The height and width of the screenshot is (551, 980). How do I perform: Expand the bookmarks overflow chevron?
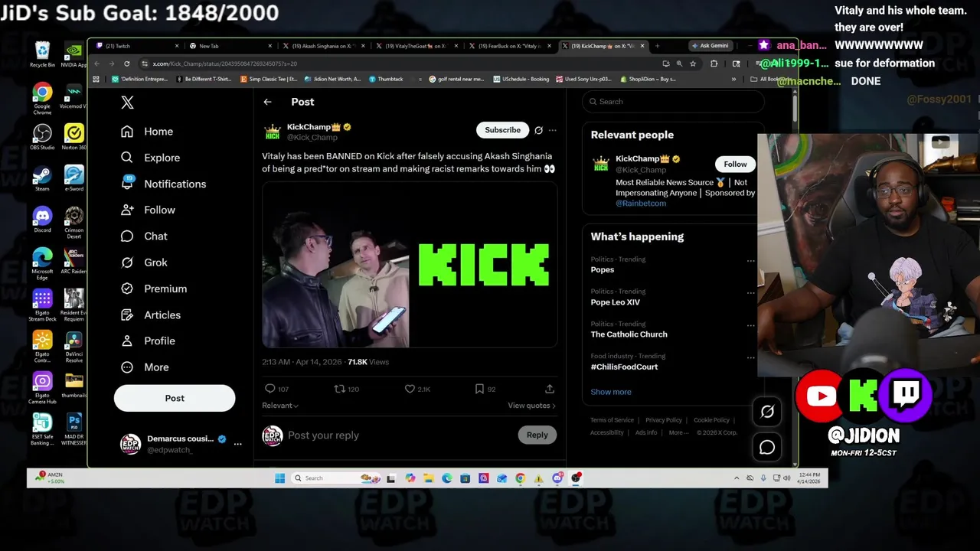(x=733, y=79)
